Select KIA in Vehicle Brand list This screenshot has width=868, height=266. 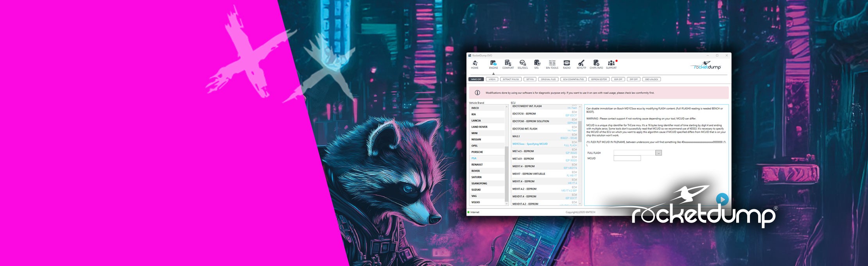(487, 114)
